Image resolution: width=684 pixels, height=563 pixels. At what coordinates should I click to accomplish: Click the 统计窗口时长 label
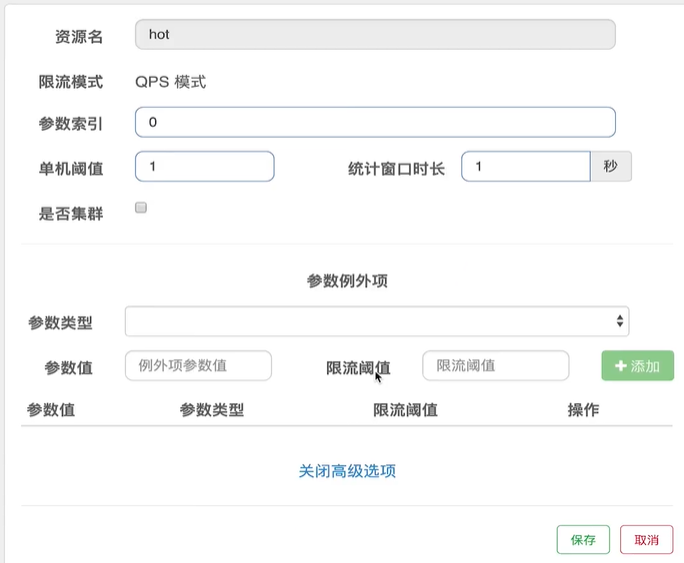coord(396,169)
